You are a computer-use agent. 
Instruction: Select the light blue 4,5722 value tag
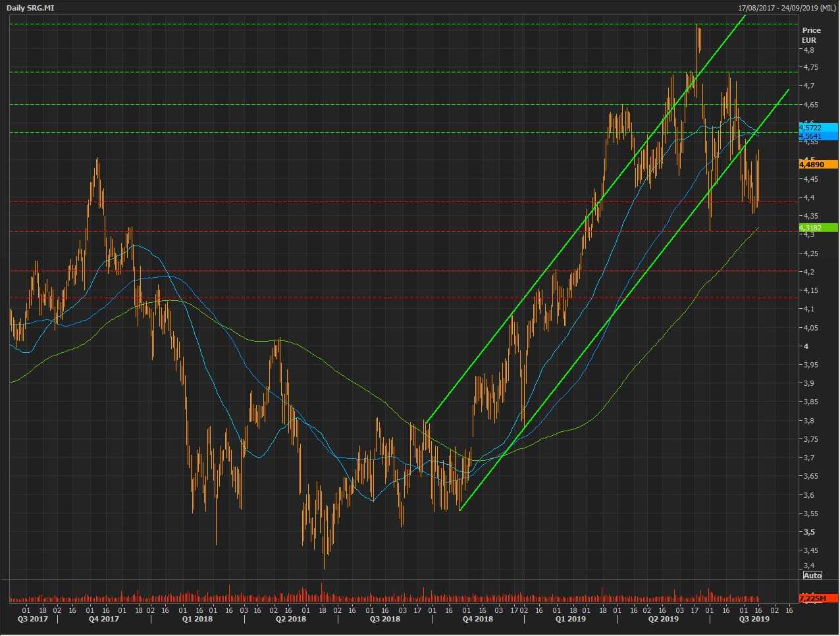(818, 127)
